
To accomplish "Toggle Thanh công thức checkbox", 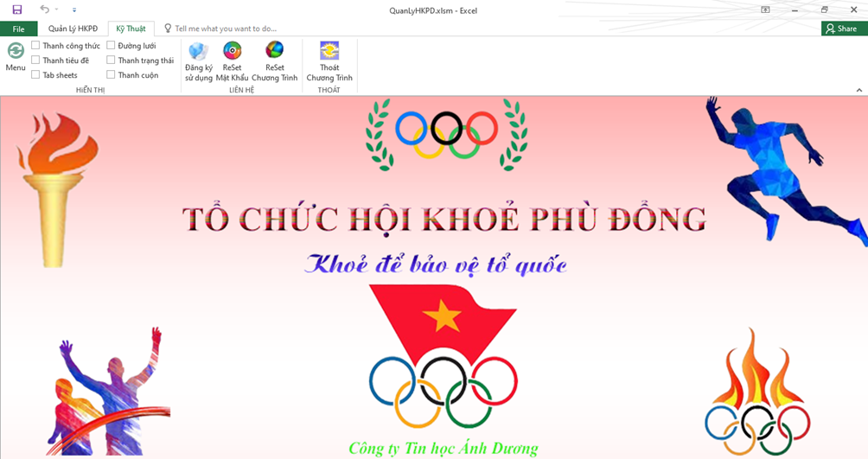I will click(x=35, y=46).
